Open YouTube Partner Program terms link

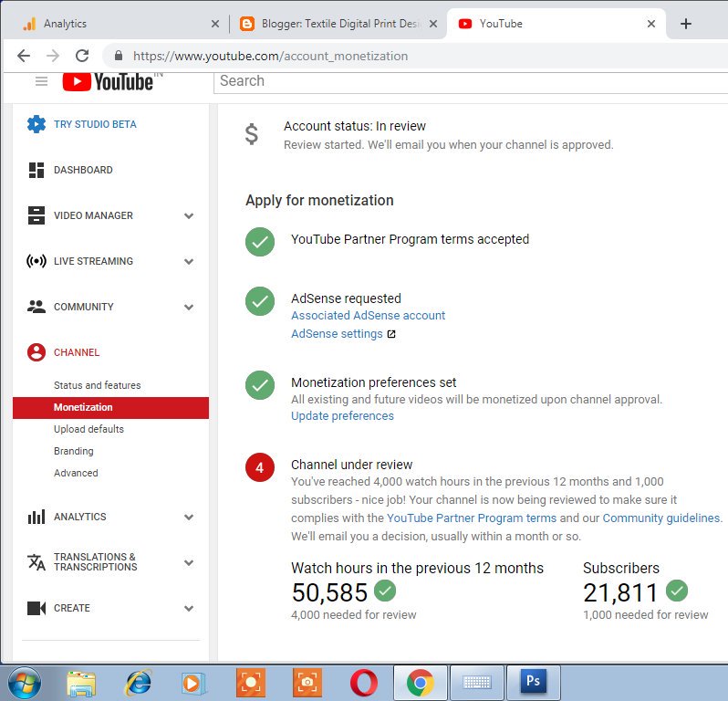[x=472, y=518]
